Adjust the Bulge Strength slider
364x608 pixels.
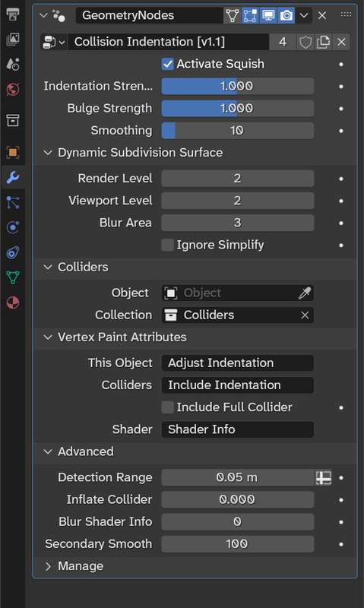click(x=237, y=109)
